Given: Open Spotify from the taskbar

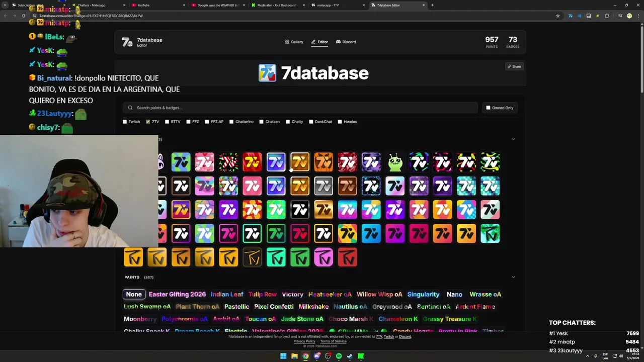Looking at the screenshot, I should point(339,356).
